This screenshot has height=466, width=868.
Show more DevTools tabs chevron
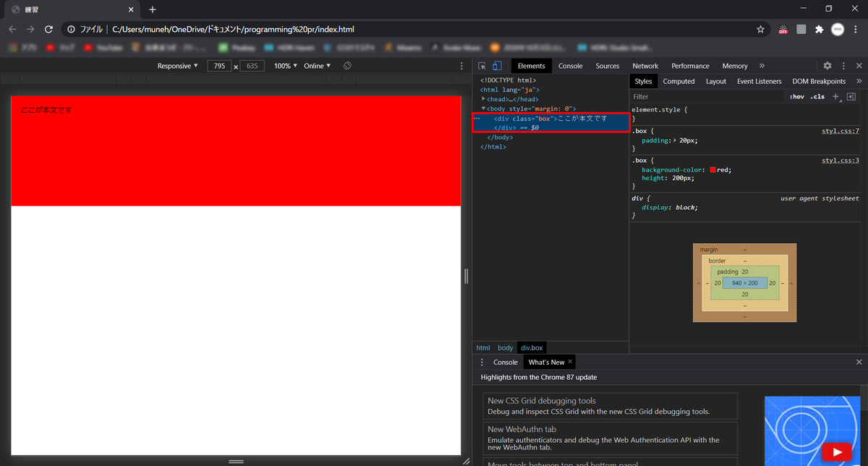763,66
